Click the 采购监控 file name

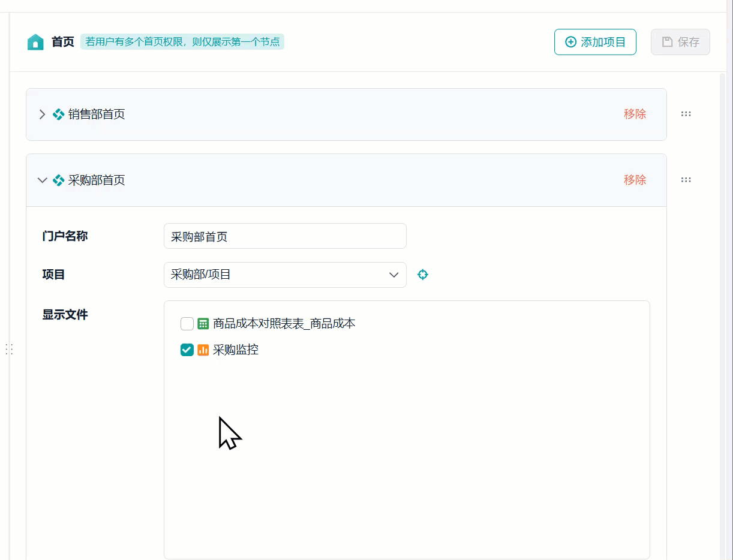click(236, 350)
